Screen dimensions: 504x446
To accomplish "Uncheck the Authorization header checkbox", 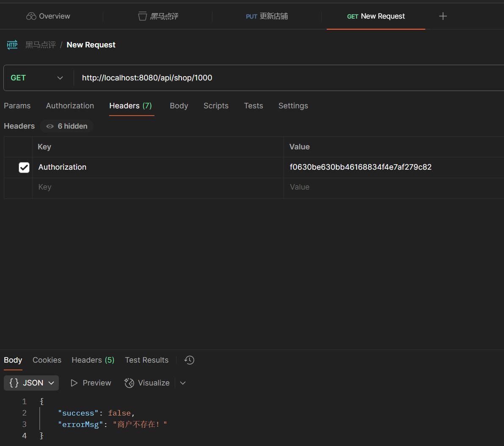I will coord(24,168).
